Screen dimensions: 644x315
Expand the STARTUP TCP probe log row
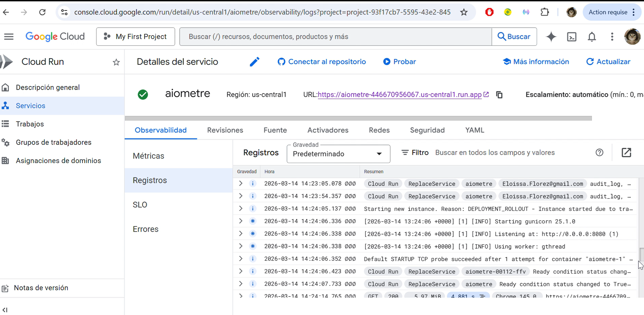click(x=241, y=259)
